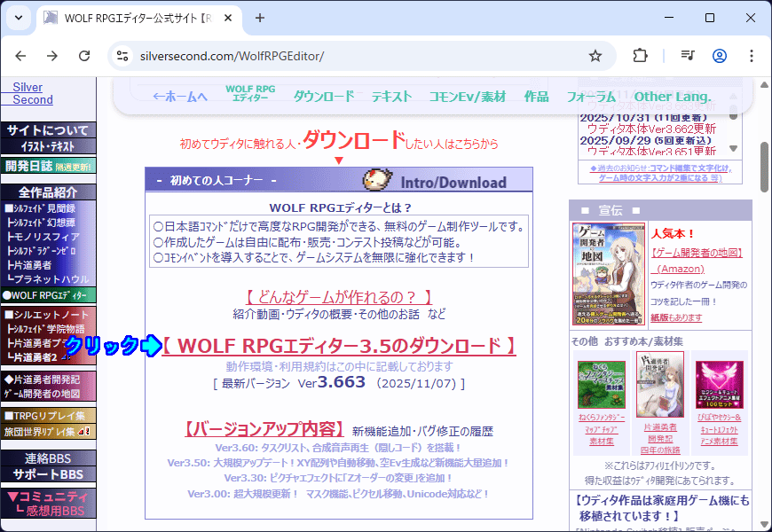Viewport: 772px width, 532px height.
Task: Open a new browser tab
Action: (x=260, y=18)
